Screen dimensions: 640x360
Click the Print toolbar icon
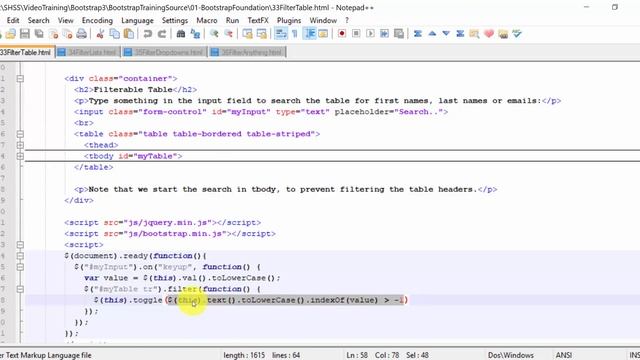82,34
